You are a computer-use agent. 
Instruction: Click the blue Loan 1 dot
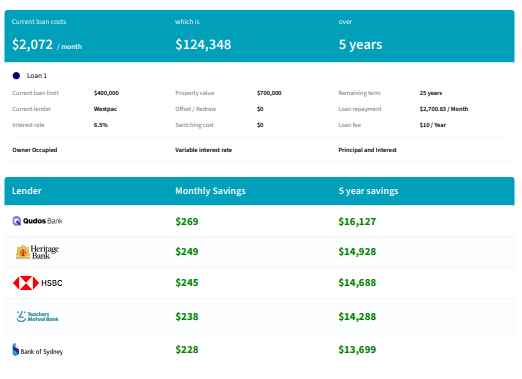[x=16, y=76]
